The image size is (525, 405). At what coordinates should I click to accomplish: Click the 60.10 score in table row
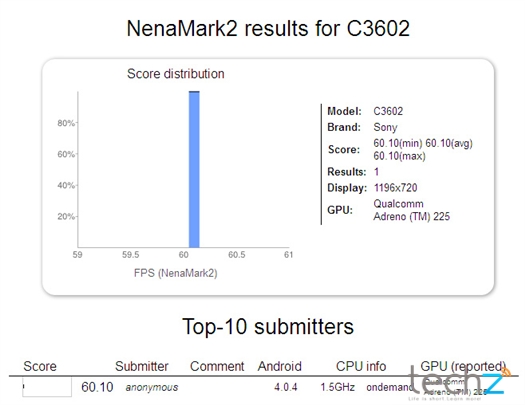[x=97, y=387]
